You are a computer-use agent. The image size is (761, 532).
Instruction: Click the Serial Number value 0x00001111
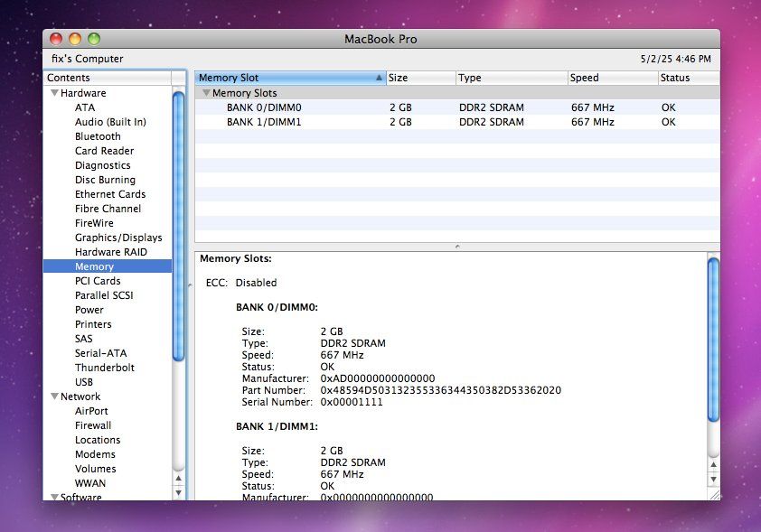point(352,402)
